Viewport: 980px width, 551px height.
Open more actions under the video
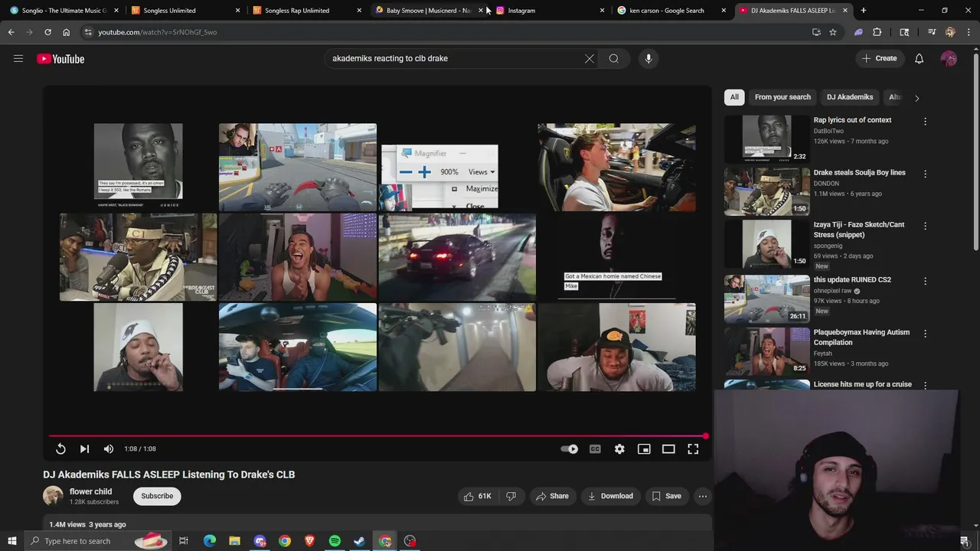[702, 496]
